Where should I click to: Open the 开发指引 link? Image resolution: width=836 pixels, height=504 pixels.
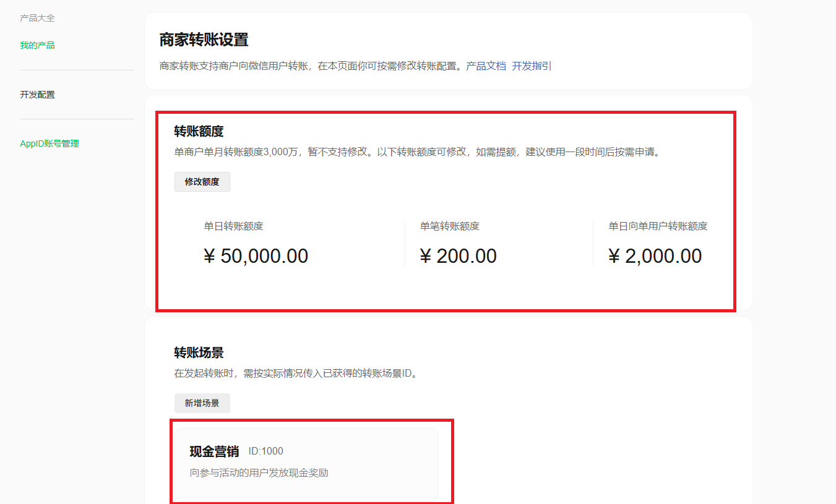tap(532, 66)
